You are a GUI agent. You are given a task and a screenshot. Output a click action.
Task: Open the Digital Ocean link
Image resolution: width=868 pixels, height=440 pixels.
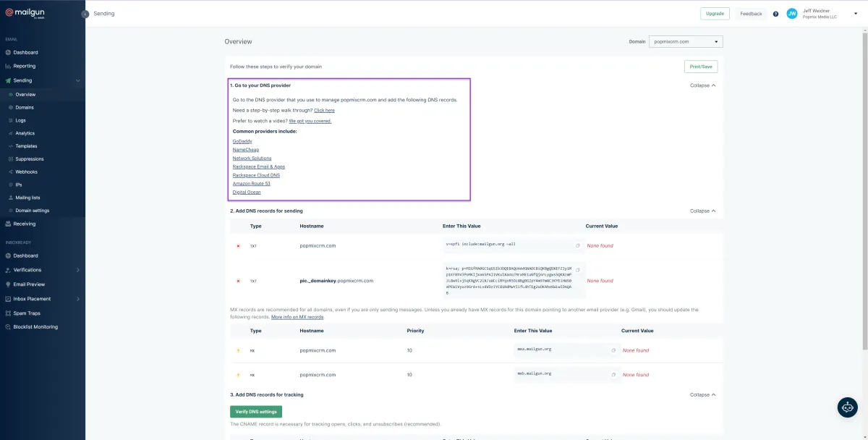tap(247, 192)
